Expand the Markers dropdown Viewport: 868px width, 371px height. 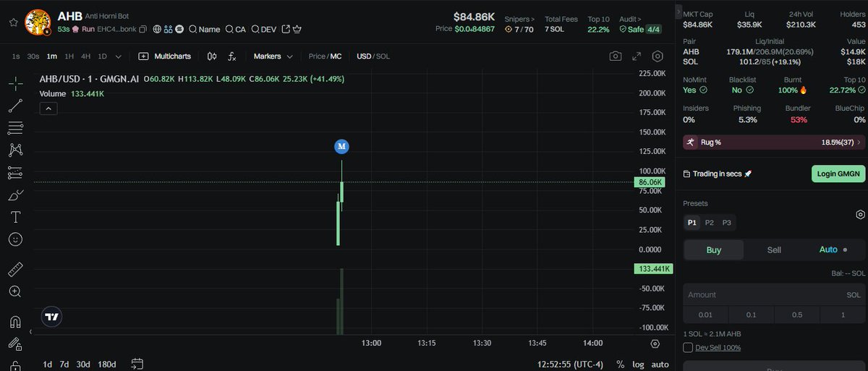click(x=273, y=56)
